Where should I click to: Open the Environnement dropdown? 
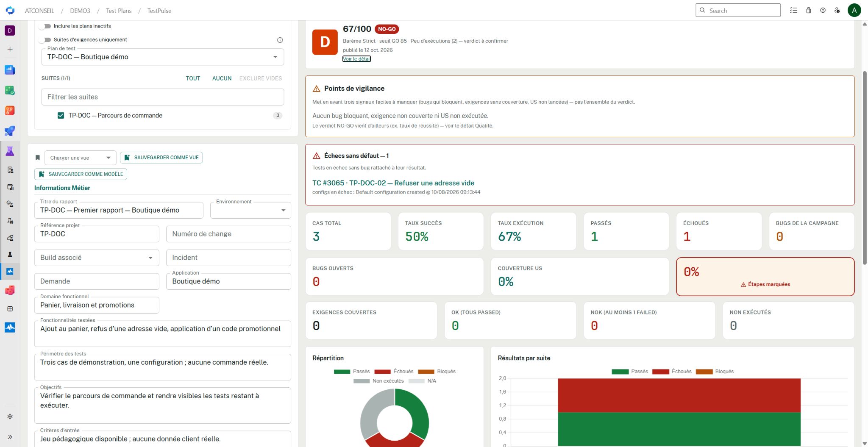pyautogui.click(x=250, y=210)
